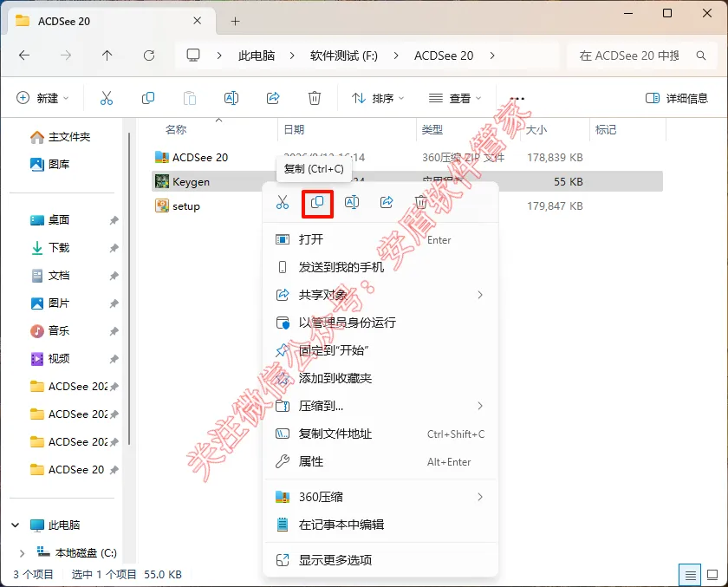Expand the 360压缩 submenu
This screenshot has height=587, width=728.
(380, 497)
